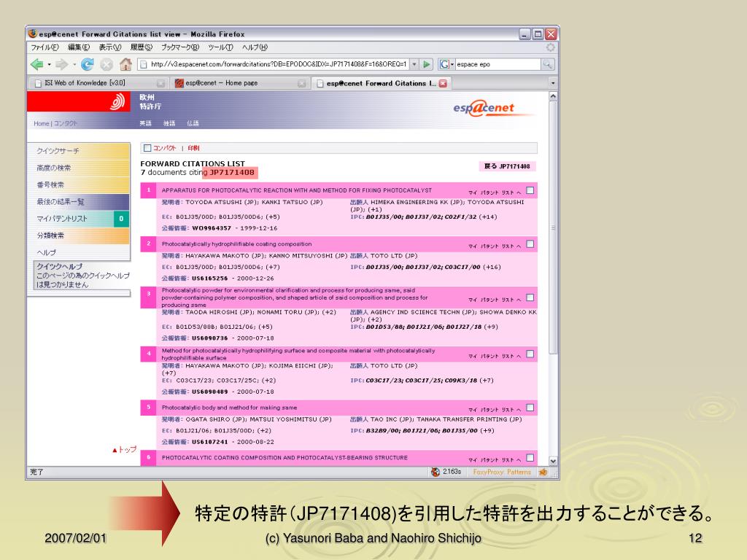Open the ヘルプ sidebar item

pos(79,252)
